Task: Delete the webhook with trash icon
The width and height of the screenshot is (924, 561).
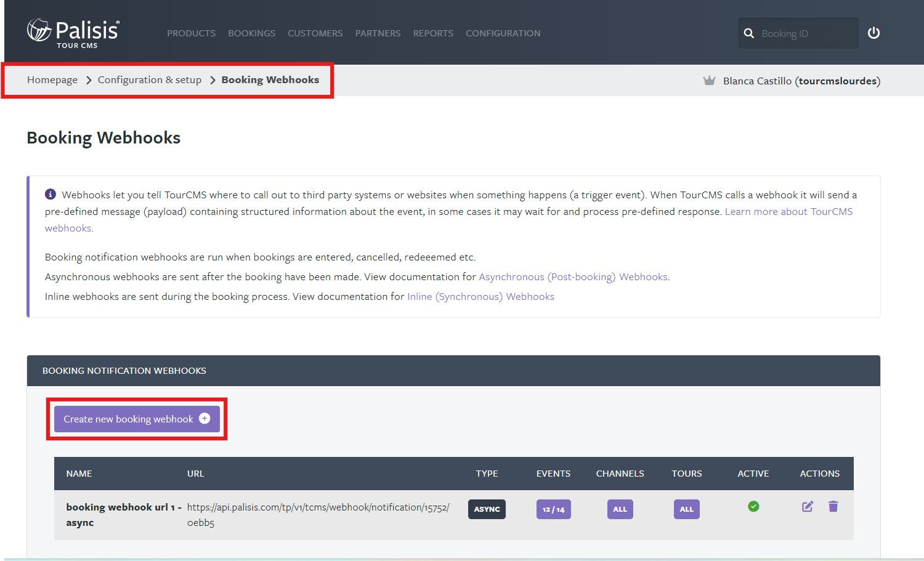Action: pyautogui.click(x=833, y=507)
